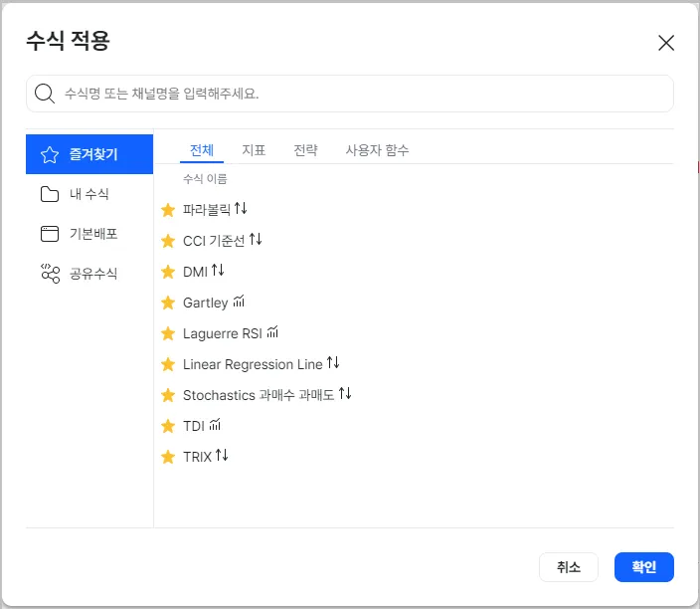The image size is (700, 609).
Task: Click the Gartley star icon
Action: [x=168, y=303]
